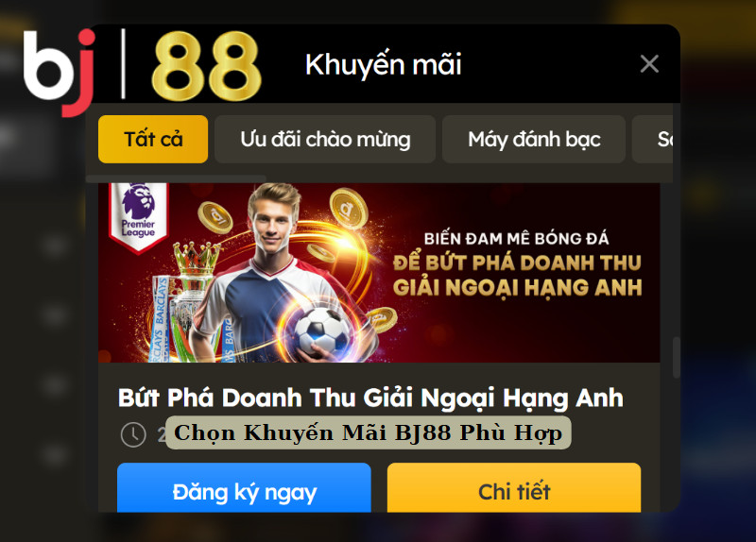The width and height of the screenshot is (756, 542).
Task: Click the clock icon below promotion title
Action: (133, 434)
